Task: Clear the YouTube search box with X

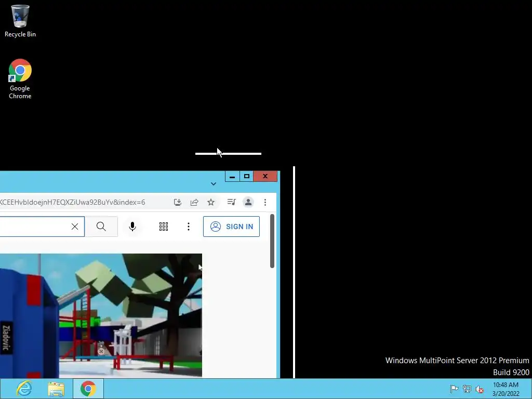Action: [75, 227]
